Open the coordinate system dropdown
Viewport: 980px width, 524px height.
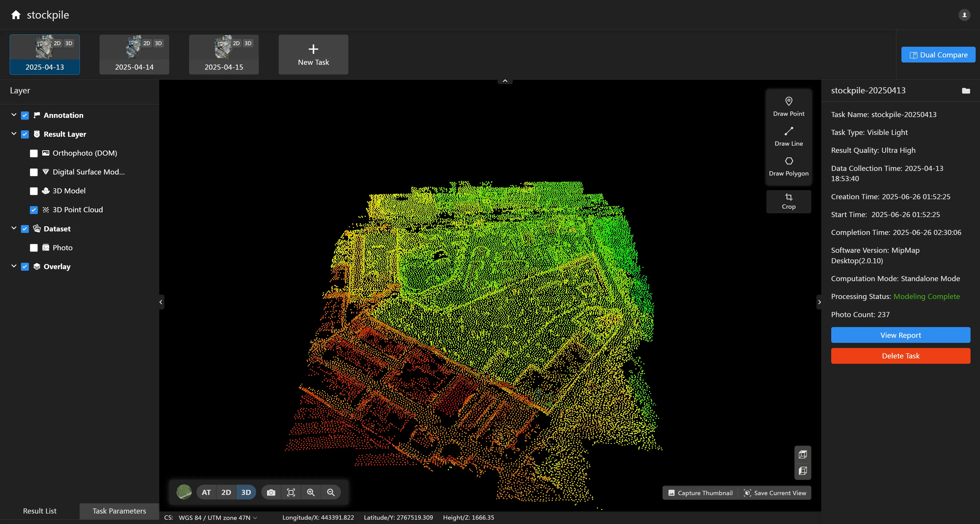[218, 518]
